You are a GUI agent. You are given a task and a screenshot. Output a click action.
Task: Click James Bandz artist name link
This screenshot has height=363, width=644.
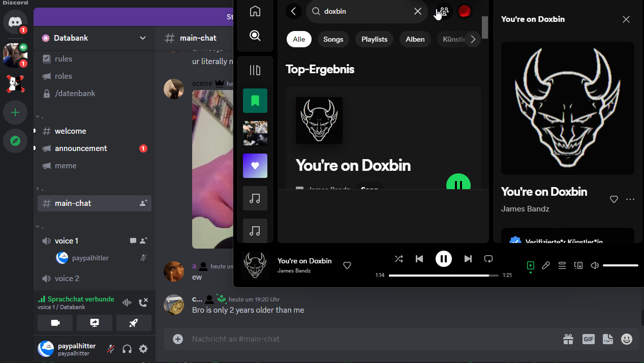(x=525, y=209)
